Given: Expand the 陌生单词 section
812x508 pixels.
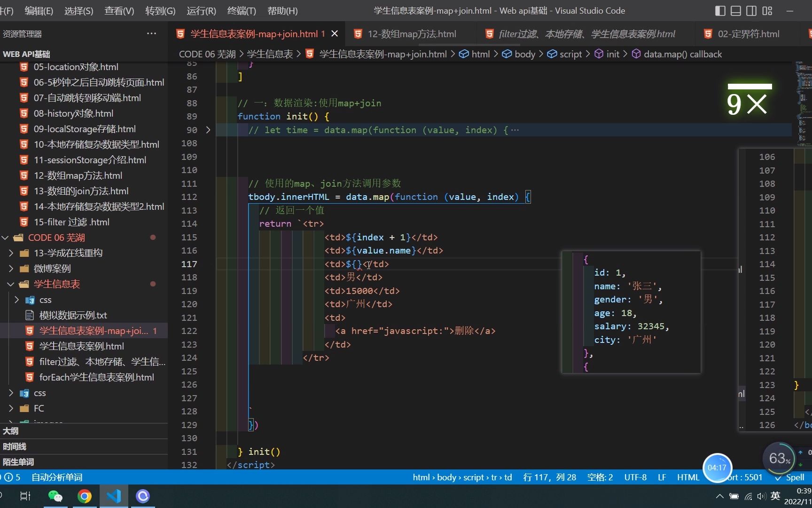Looking at the screenshot, I should pos(84,462).
